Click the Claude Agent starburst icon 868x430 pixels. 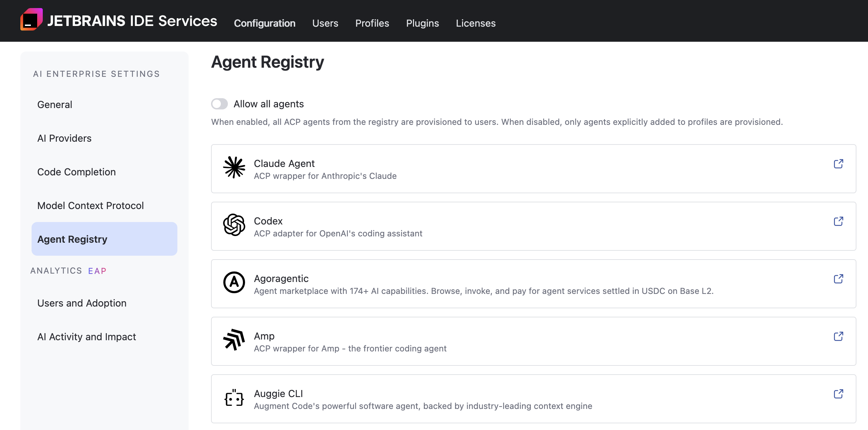pyautogui.click(x=234, y=167)
